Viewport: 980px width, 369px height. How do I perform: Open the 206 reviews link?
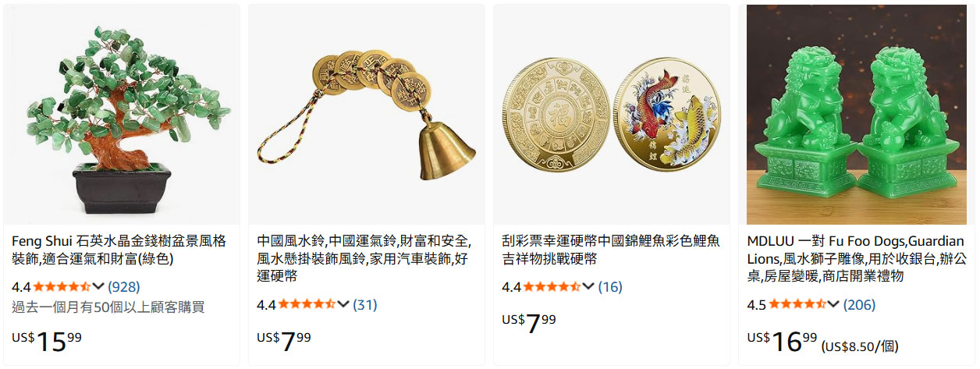click(859, 304)
